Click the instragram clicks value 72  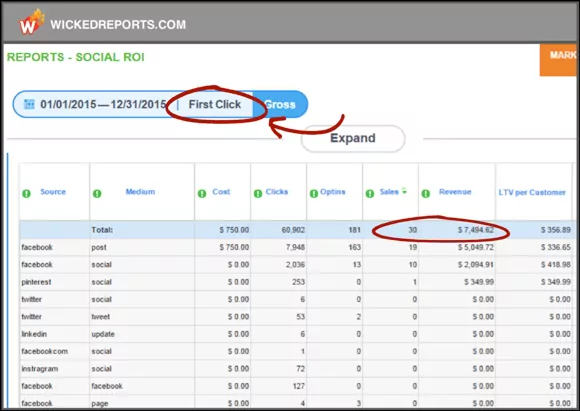[300, 369]
